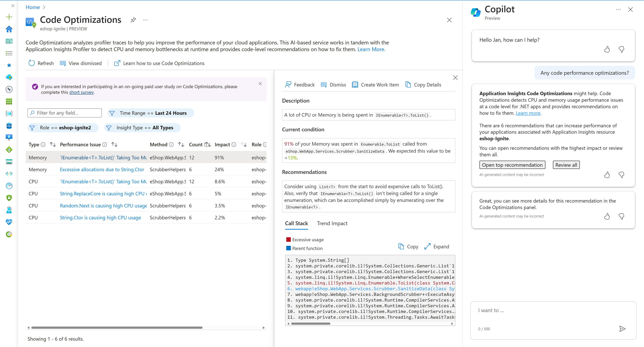This screenshot has width=644, height=347.
Task: Give thumbs up to Copilot's greeting message
Action: pos(607,49)
